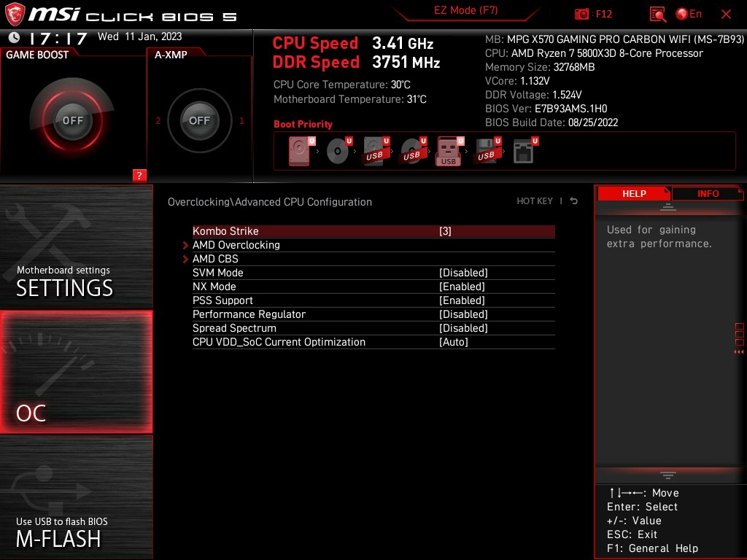Click the MB MPG X570 GAMING PRO text
The height and width of the screenshot is (560, 747).
click(x=614, y=39)
